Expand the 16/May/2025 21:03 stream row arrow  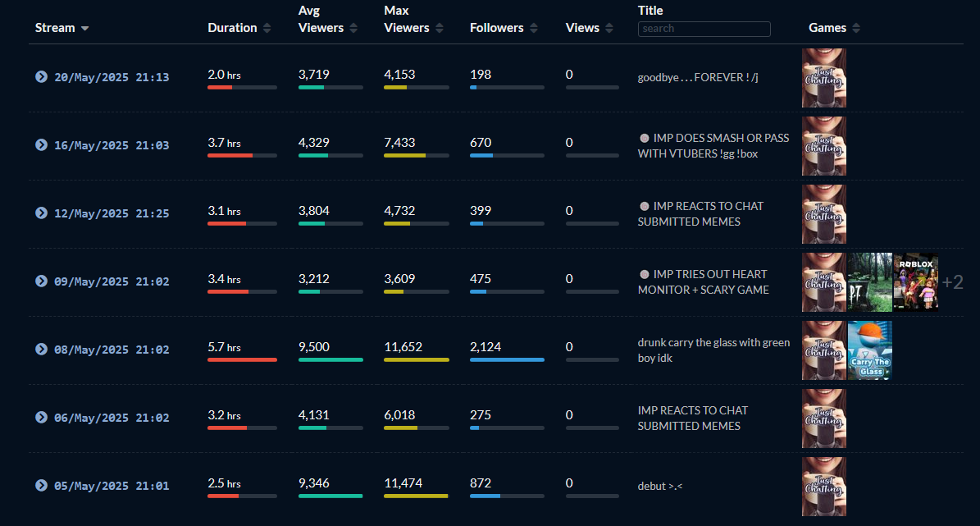coord(41,145)
